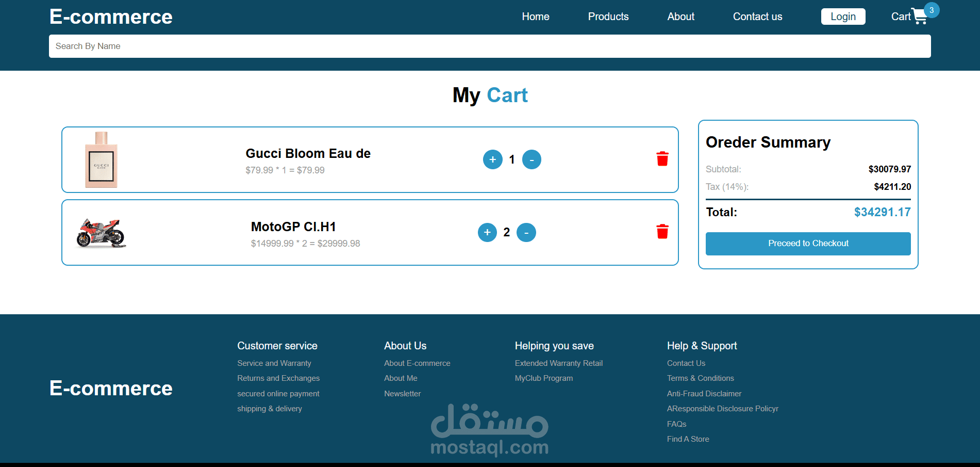Open shipping & delivery footer link
This screenshot has width=980, height=467.
[x=270, y=409]
